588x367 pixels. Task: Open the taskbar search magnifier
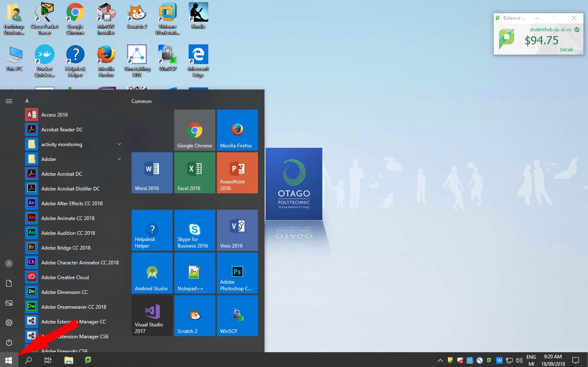click(x=28, y=360)
